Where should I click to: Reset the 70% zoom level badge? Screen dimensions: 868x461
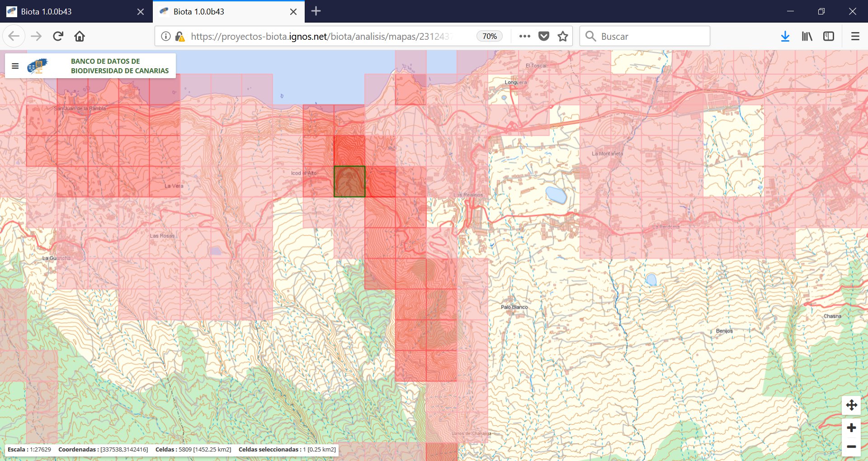[490, 36]
